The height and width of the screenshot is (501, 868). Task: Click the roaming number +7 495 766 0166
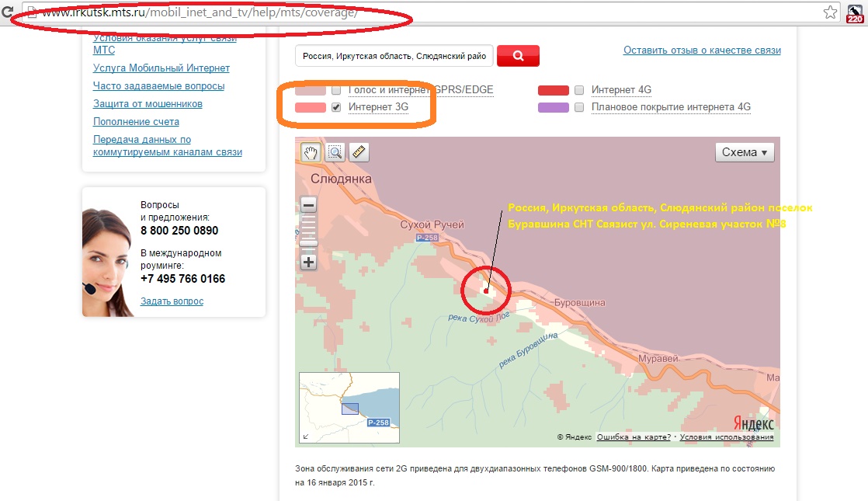182,278
